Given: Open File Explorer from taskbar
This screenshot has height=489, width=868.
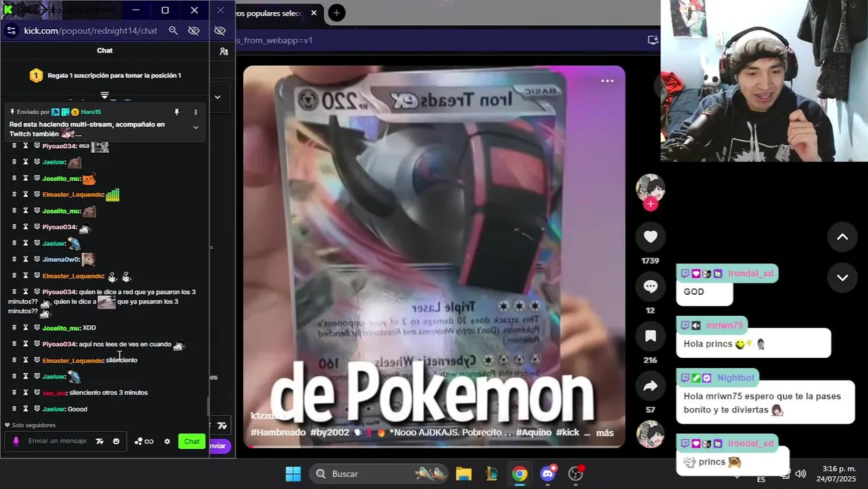Looking at the screenshot, I should point(464,474).
